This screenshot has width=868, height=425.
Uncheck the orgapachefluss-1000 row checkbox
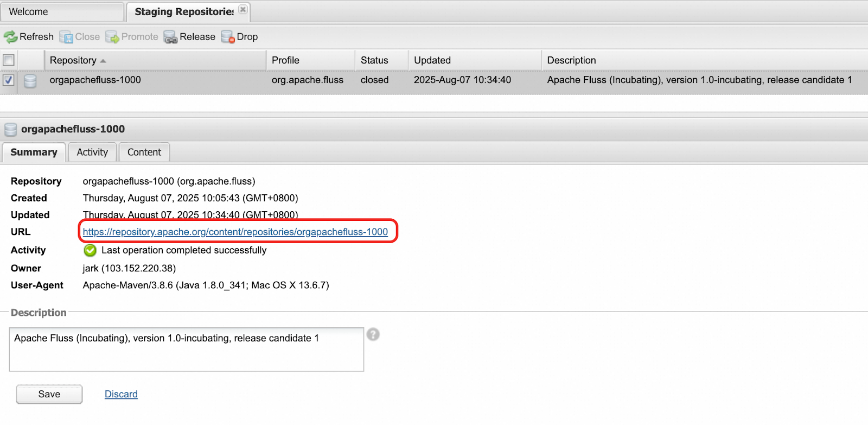9,80
